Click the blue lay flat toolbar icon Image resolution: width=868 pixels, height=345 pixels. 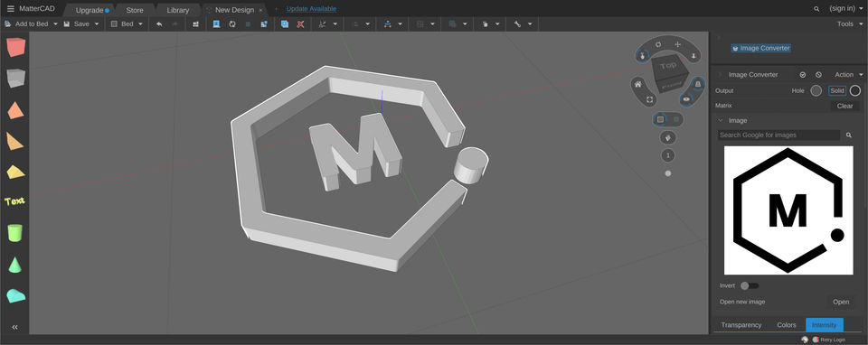tap(216, 24)
